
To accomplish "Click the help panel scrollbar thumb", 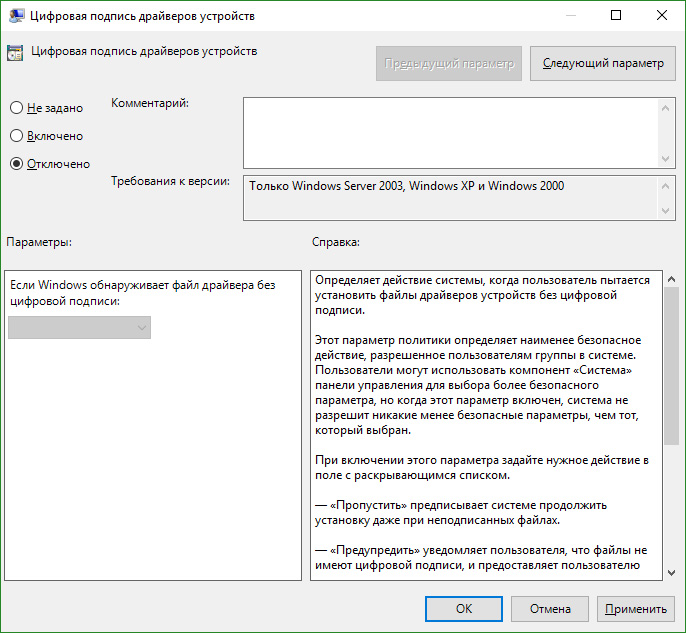I will pos(670,365).
